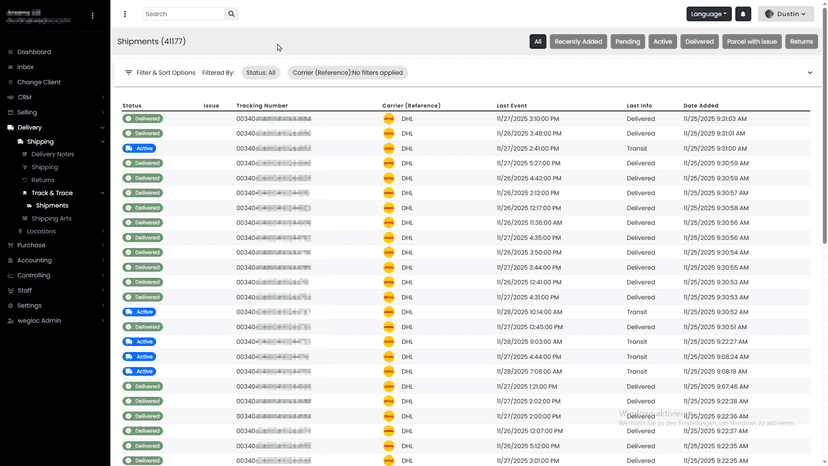Expand the Accounting menu section
The height and width of the screenshot is (466, 828).
102,260
